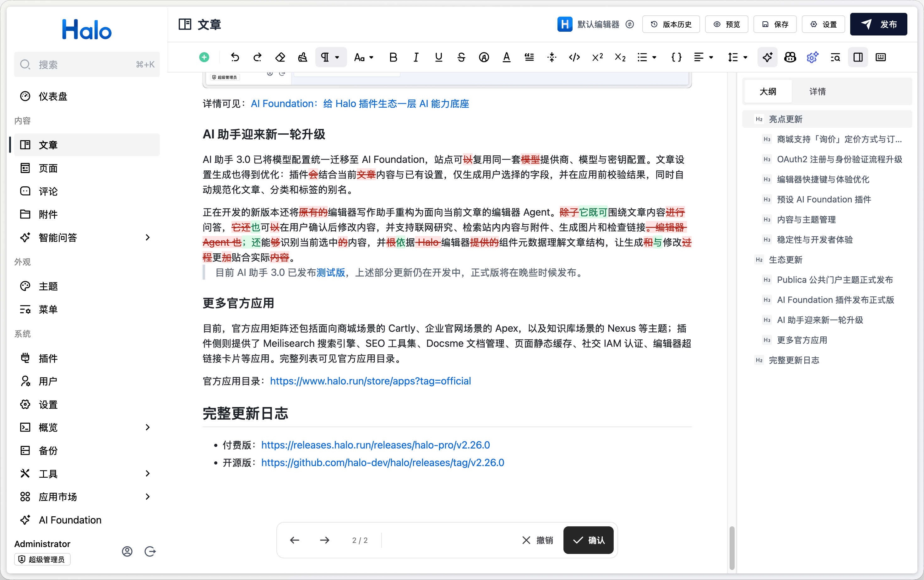The height and width of the screenshot is (580, 924).
Task: Toggle superscript formatting
Action: click(x=597, y=57)
